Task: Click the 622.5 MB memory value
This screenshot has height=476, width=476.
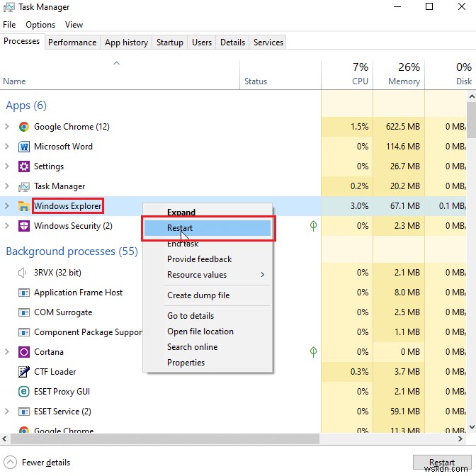Action: [x=403, y=127]
